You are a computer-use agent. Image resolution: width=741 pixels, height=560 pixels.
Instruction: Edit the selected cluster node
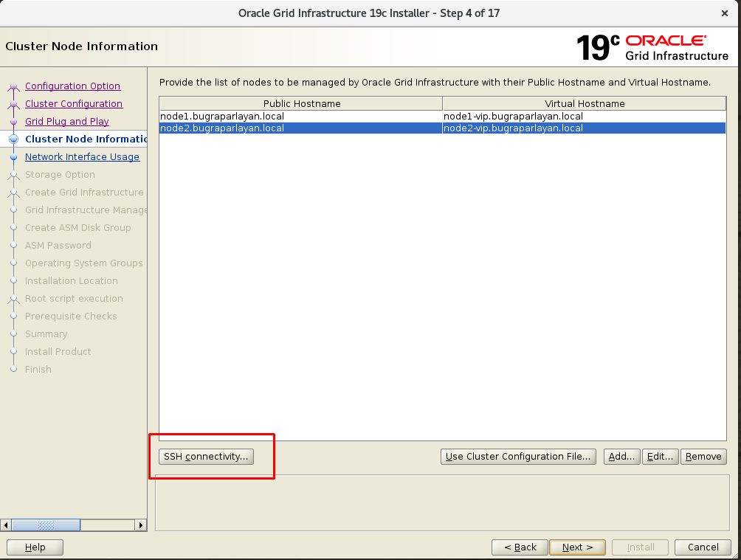660,457
